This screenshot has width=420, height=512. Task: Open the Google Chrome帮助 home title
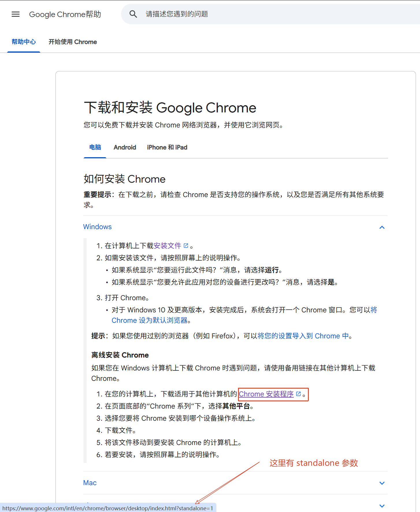pyautogui.click(x=65, y=14)
